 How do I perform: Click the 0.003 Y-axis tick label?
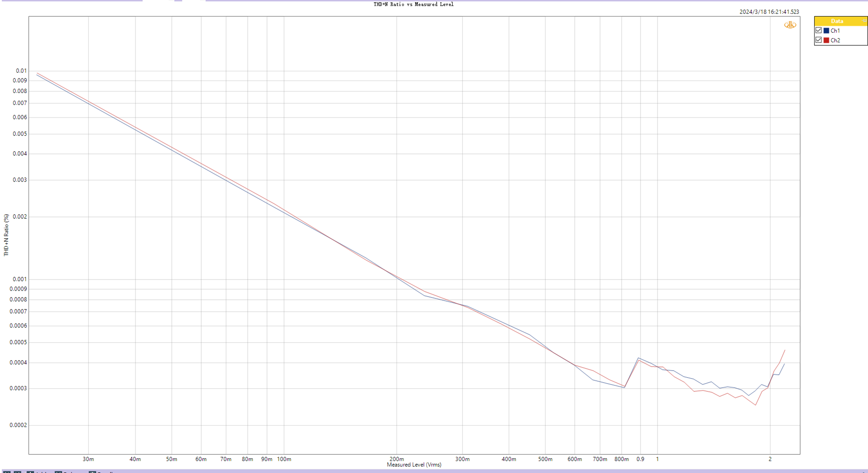pyautogui.click(x=20, y=180)
